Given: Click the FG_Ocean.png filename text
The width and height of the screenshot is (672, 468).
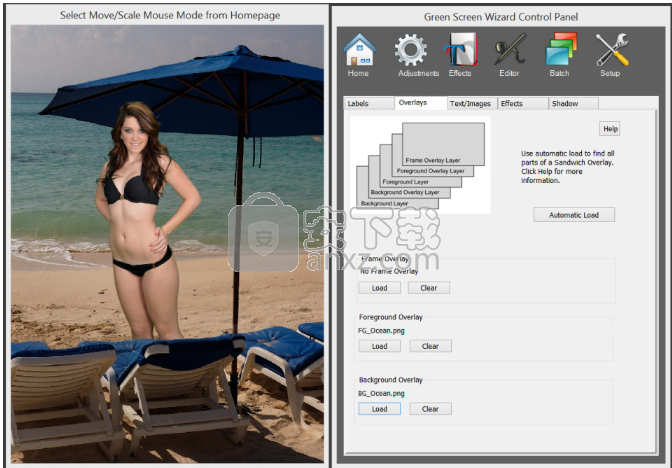Looking at the screenshot, I should click(x=381, y=330).
